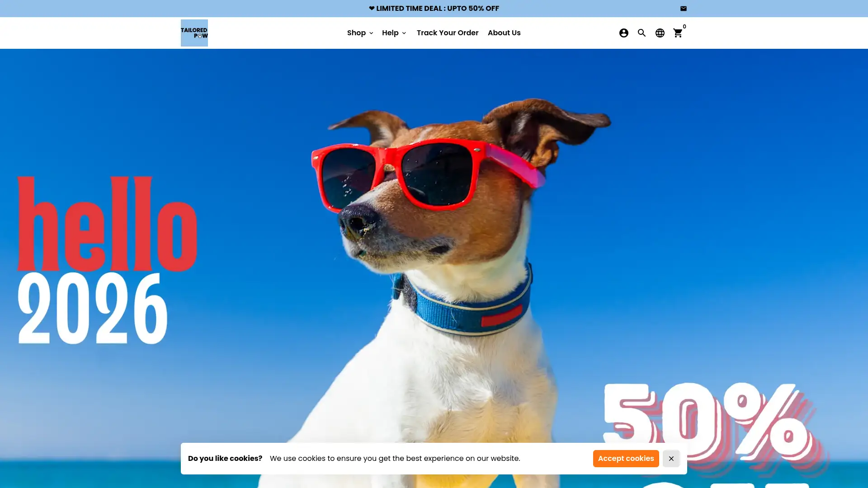Accept cookies on the consent banner
Viewport: 868px width, 488px height.
(x=626, y=458)
